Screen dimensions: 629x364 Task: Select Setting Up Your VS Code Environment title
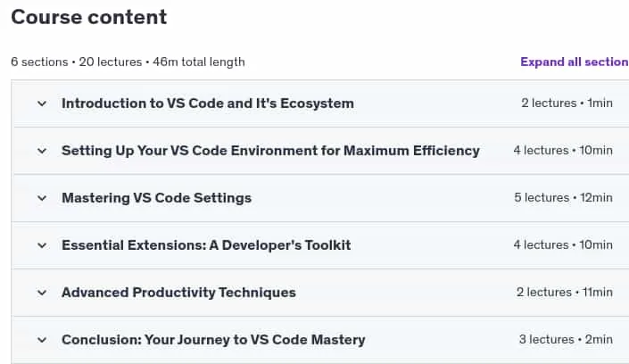270,151
